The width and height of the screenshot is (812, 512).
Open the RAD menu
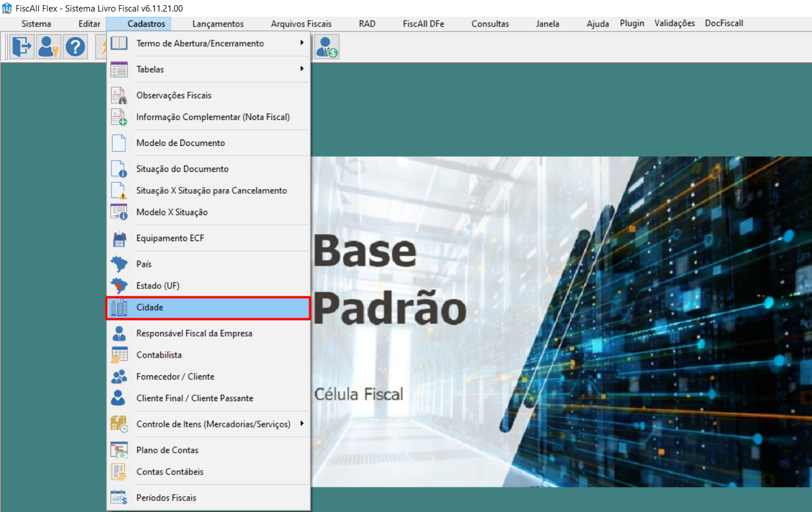coord(367,24)
